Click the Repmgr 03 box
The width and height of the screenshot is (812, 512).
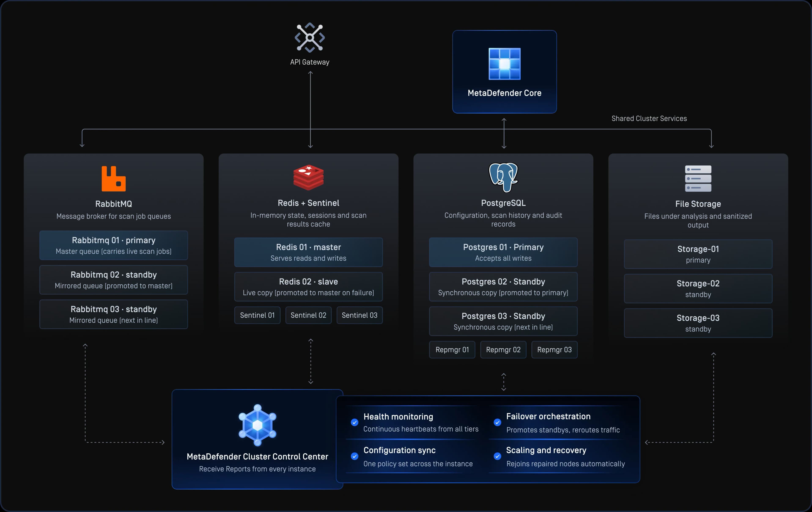(x=554, y=349)
